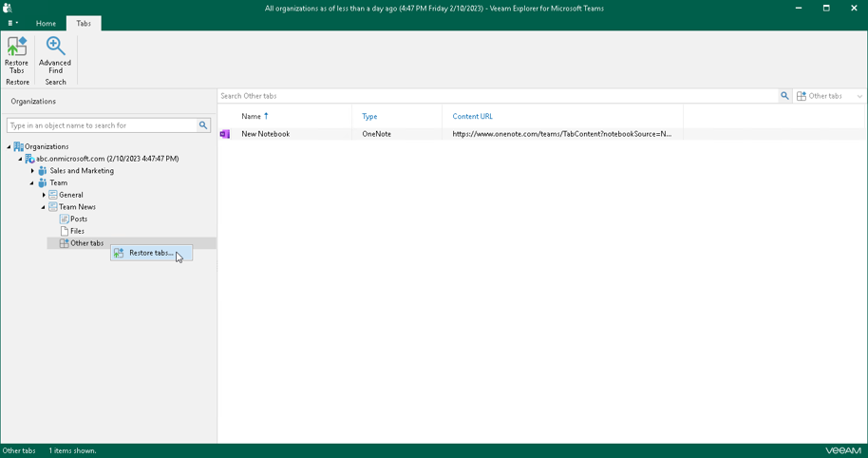868x458 pixels.
Task: Select Sales and Marketing in tree
Action: pos(82,171)
